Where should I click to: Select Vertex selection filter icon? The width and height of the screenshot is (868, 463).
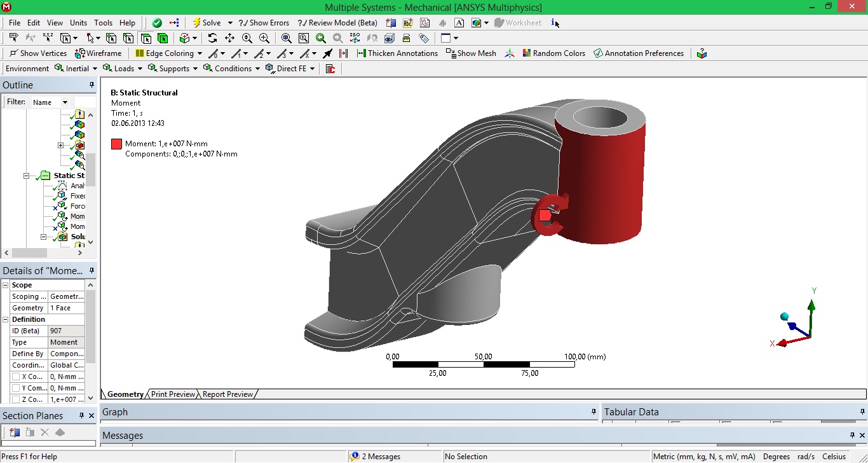coord(111,38)
